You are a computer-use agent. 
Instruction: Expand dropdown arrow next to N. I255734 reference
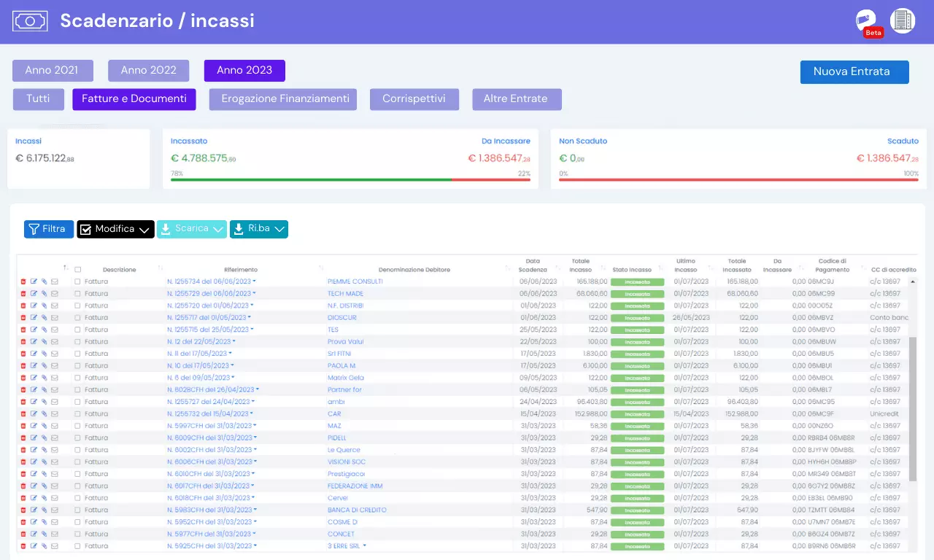(254, 281)
